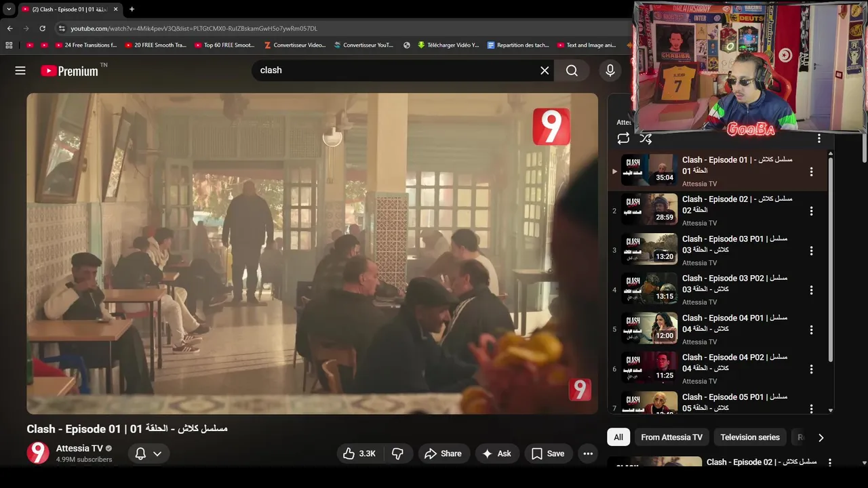Open options for Clash Episode 01 playlist item
Image resolution: width=868 pixels, height=488 pixels.
click(x=811, y=171)
